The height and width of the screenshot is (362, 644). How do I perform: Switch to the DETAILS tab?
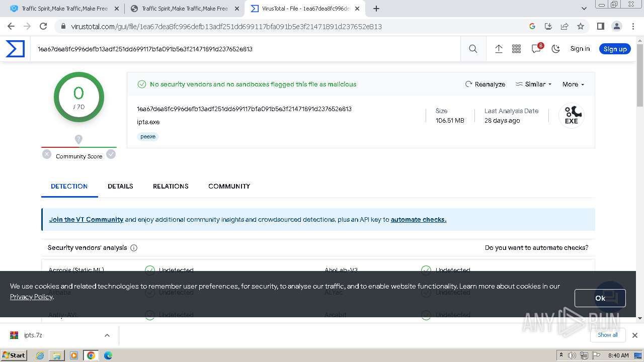(x=120, y=186)
